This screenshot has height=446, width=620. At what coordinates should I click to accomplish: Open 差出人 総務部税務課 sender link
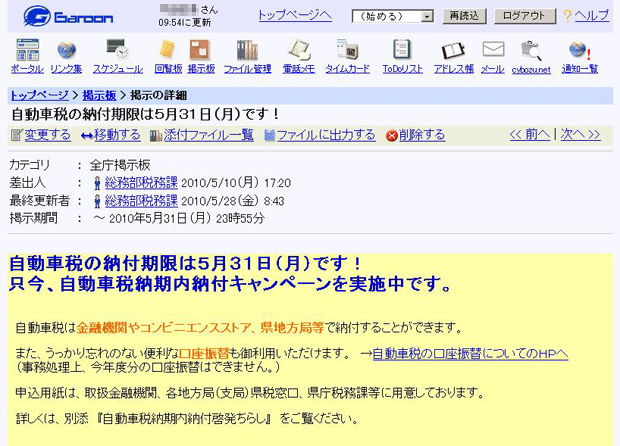(141, 183)
